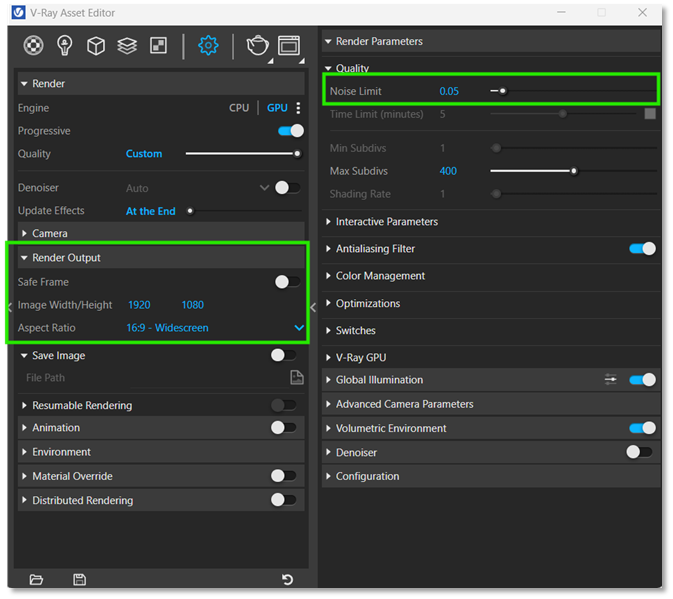Image resolution: width=673 pixels, height=599 pixels.
Task: Click the Image Width value field 1920
Action: pos(139,305)
